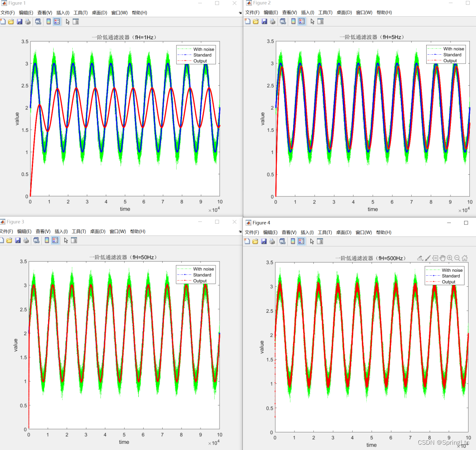476x450 pixels.
Task: Open 桌面(D) menu in Figure 3
Action: tap(98, 232)
